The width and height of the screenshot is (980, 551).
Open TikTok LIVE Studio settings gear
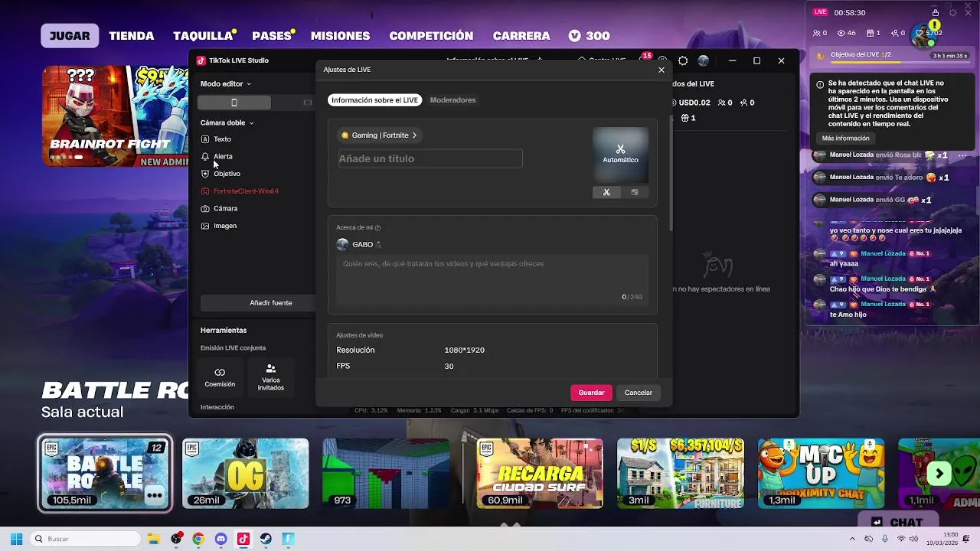point(683,60)
